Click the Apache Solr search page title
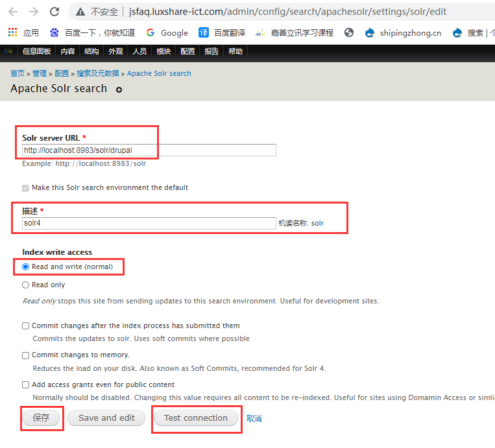The height and width of the screenshot is (448, 495). point(59,89)
